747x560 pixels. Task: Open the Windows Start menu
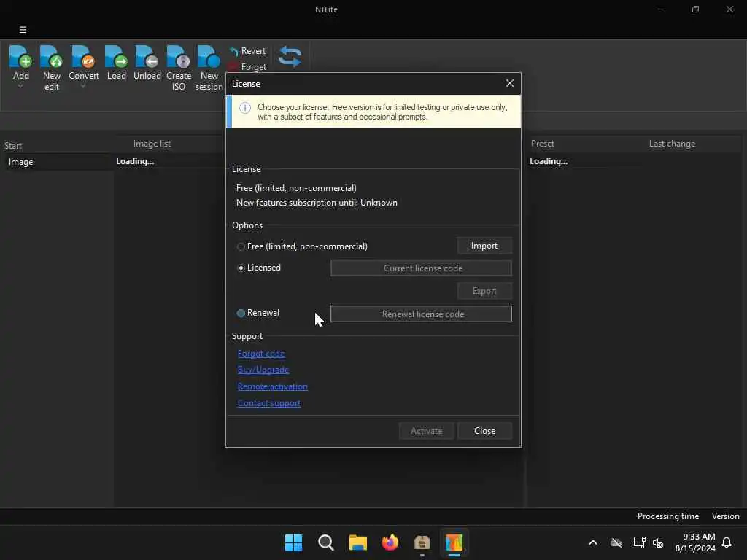click(x=293, y=542)
